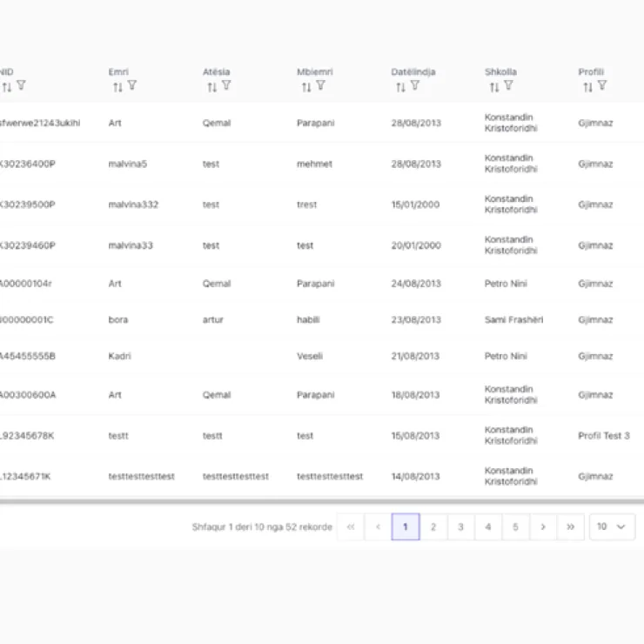Sort table by Atësia column

(x=212, y=87)
